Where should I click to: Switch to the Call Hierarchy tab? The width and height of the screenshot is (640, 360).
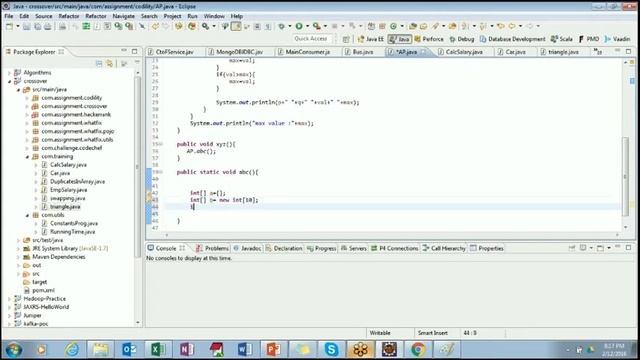444,248
